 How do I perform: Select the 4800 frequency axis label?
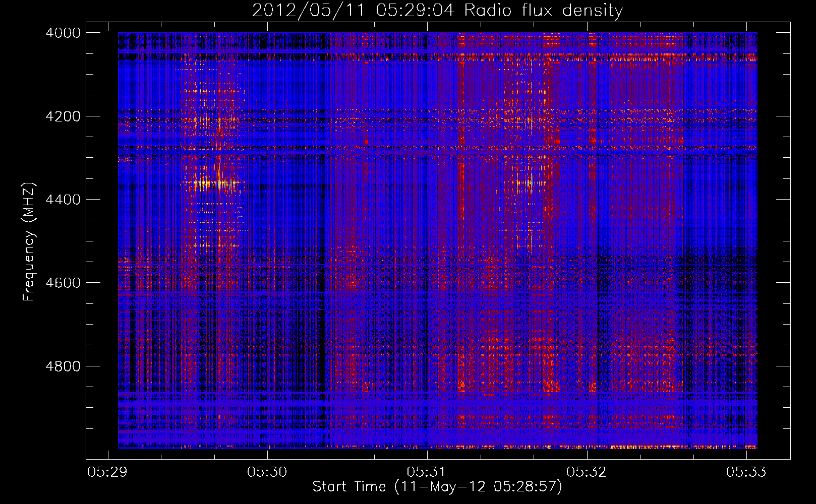(x=63, y=366)
